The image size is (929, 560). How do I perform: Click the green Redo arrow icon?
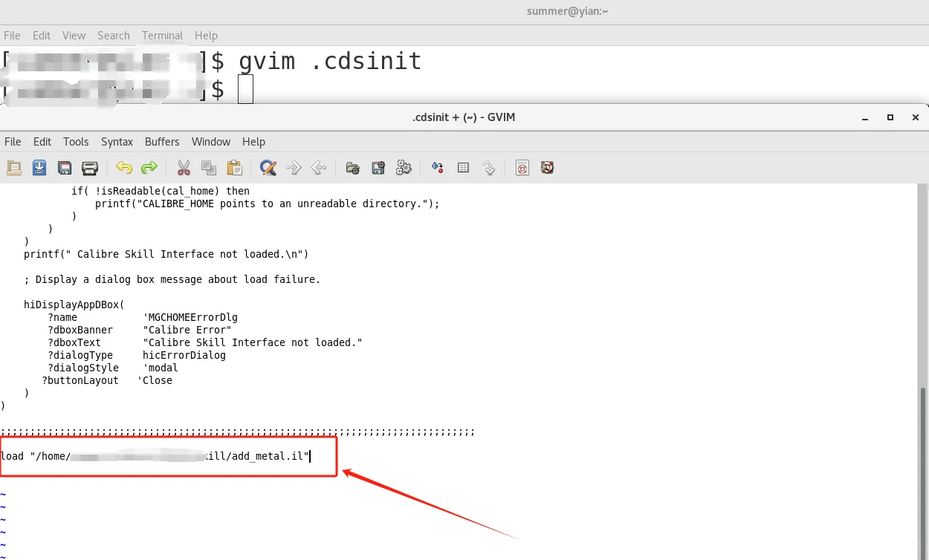[x=149, y=168]
